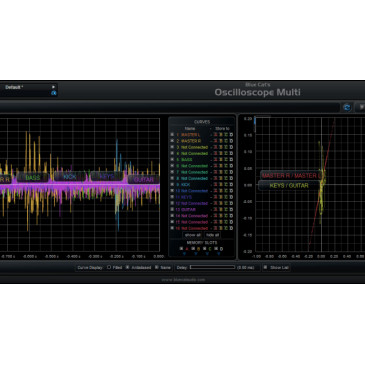Screen dimensions: 365x365
Task: Click the MASTER R / MASTER L XY label
Action: point(291,175)
